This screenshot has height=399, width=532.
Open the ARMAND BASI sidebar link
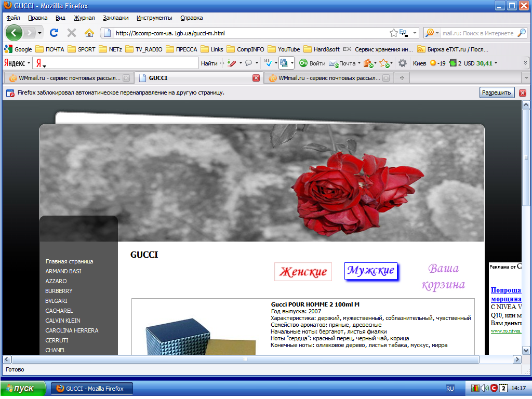click(x=63, y=271)
